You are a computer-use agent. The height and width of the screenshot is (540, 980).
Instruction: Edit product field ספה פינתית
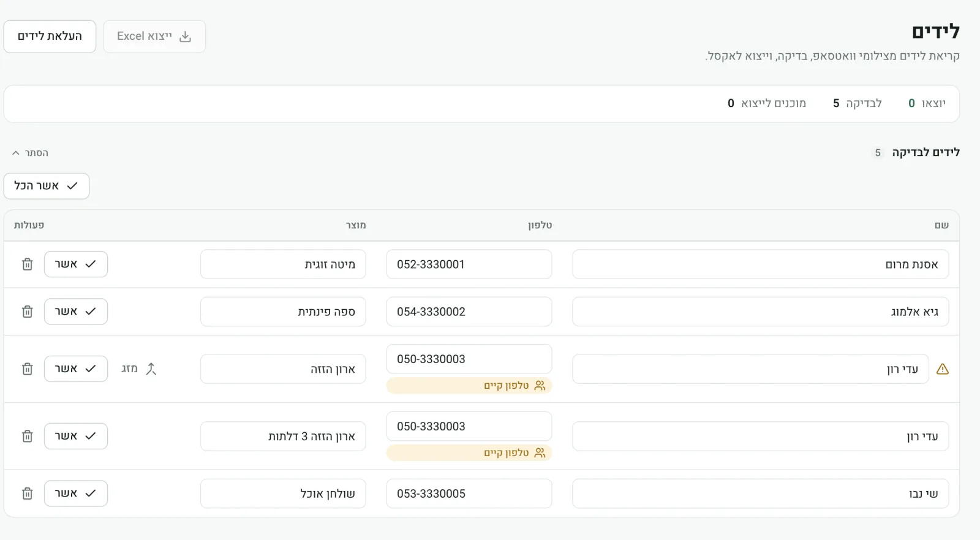point(283,312)
